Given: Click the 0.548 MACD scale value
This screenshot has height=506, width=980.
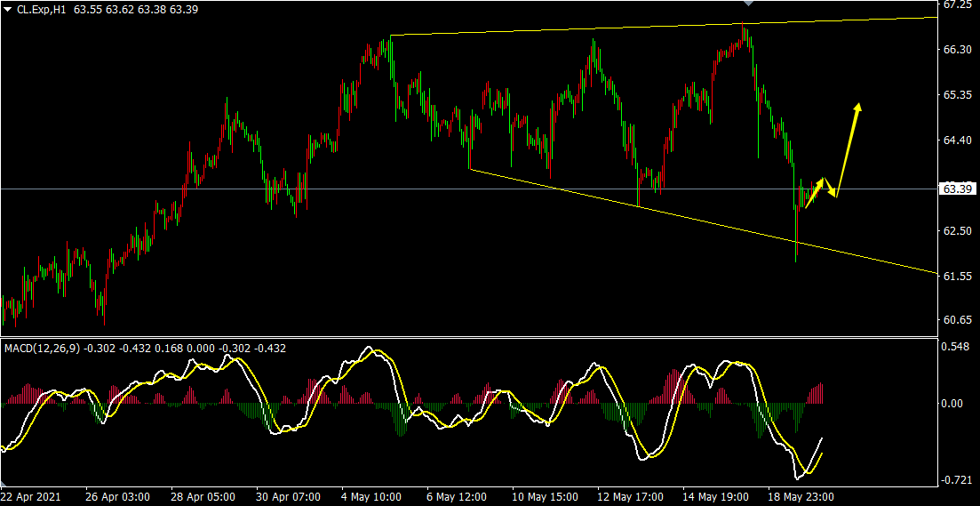Looking at the screenshot, I should (956, 347).
